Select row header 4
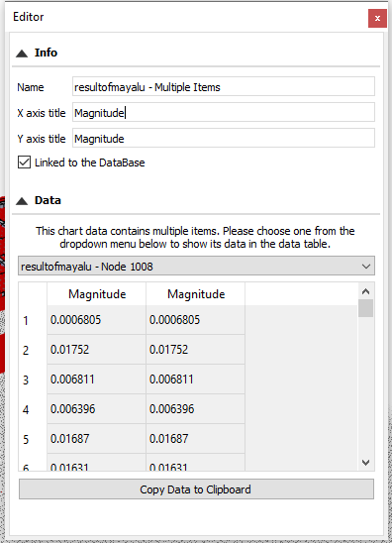This screenshot has width=392, height=543. [x=33, y=409]
